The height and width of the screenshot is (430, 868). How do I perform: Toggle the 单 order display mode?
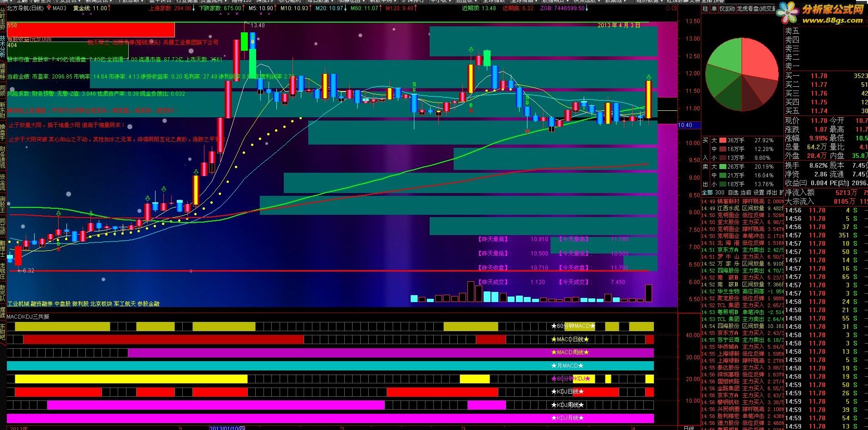[714, 9]
